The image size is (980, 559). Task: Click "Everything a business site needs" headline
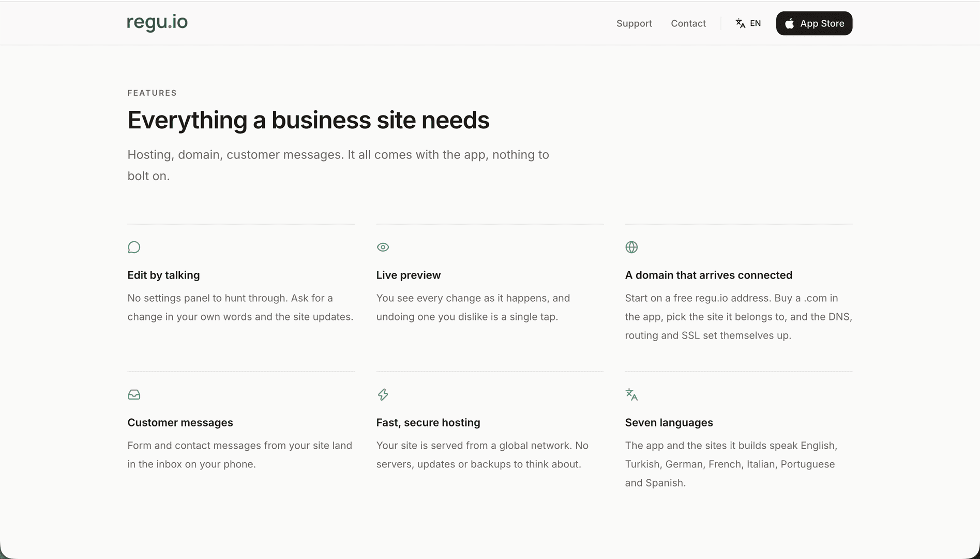click(x=308, y=120)
